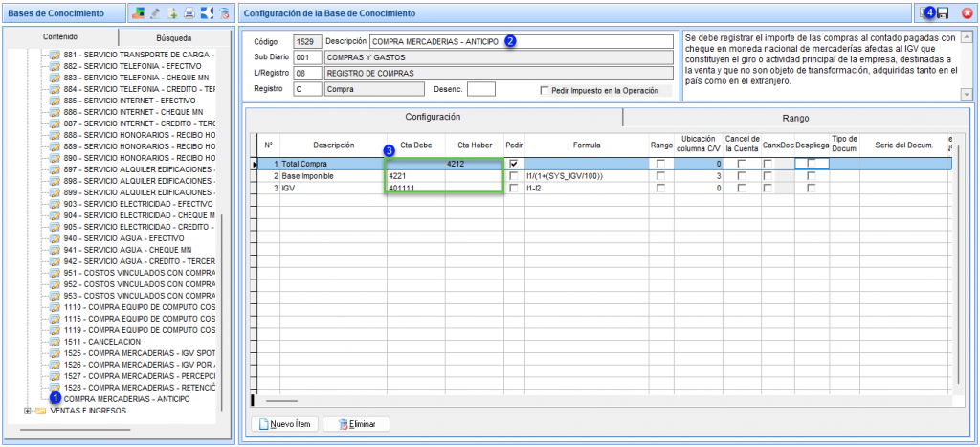Click description box scroll down arrow
The width and height of the screenshot is (980, 447).
point(967,94)
